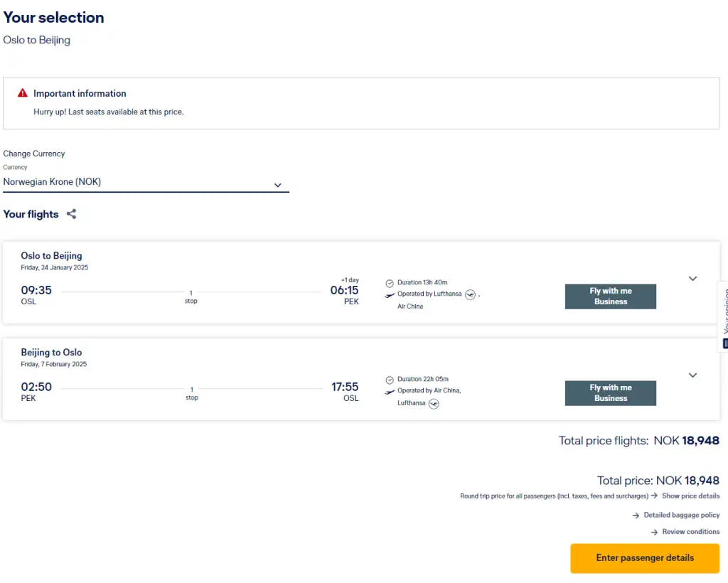Click the 1 stop marker on Beijing to Oslo
The image size is (728, 583).
pyautogui.click(x=191, y=393)
